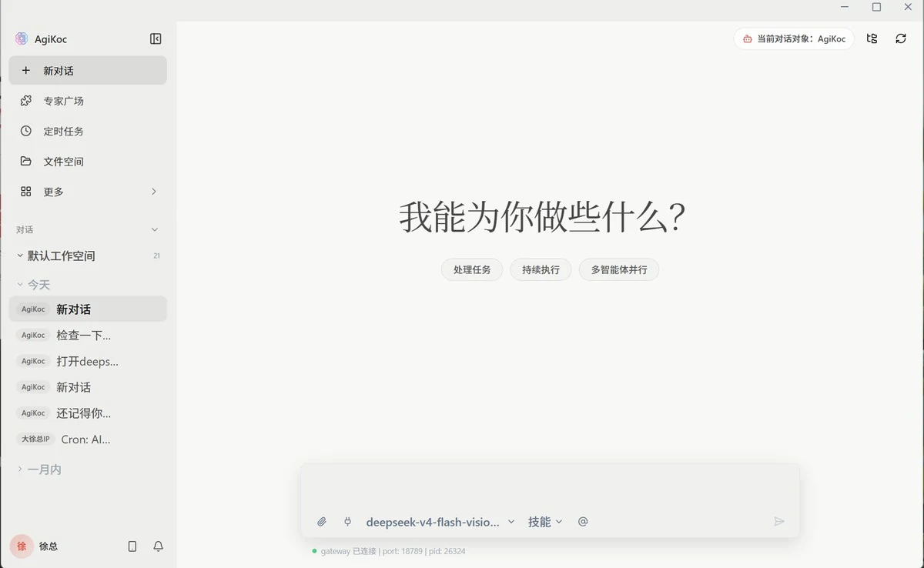The image size is (924, 568).
Task: Click the green gateway status dot
Action: point(314,551)
